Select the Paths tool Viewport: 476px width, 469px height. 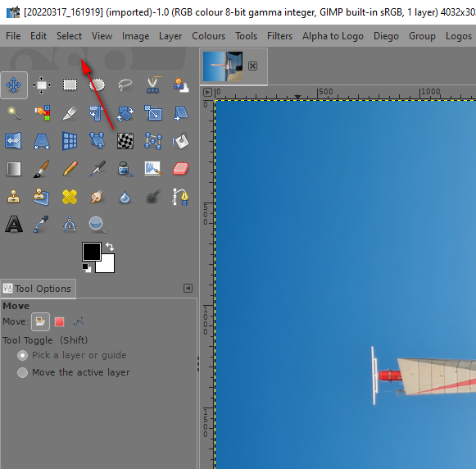coord(181,197)
